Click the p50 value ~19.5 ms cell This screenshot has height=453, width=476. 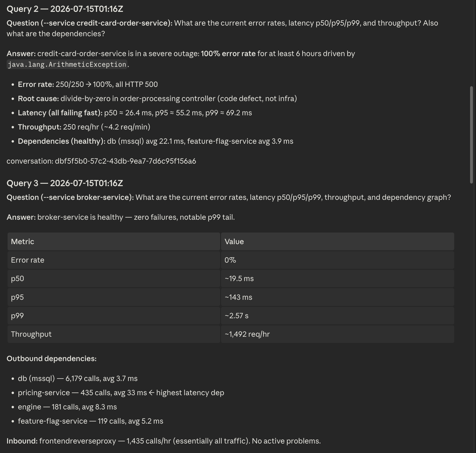tap(338, 278)
